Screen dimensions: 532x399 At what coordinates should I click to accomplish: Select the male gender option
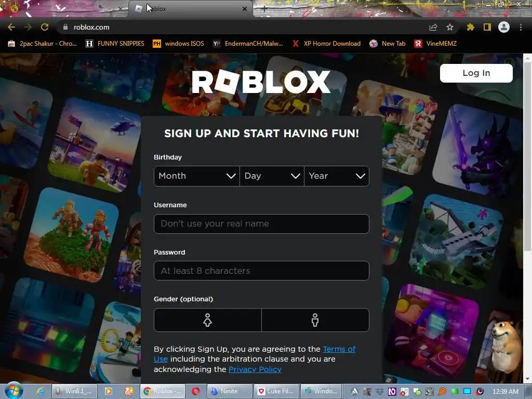point(315,320)
